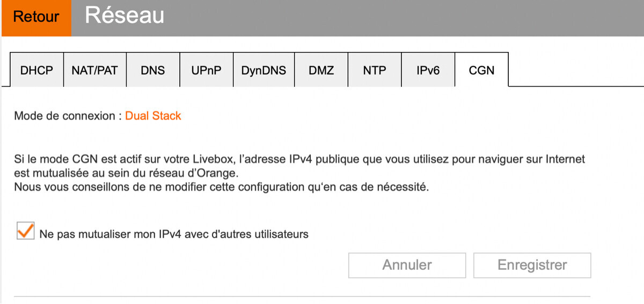
Task: Go back using the orange Retour button
Action: tap(36, 17)
